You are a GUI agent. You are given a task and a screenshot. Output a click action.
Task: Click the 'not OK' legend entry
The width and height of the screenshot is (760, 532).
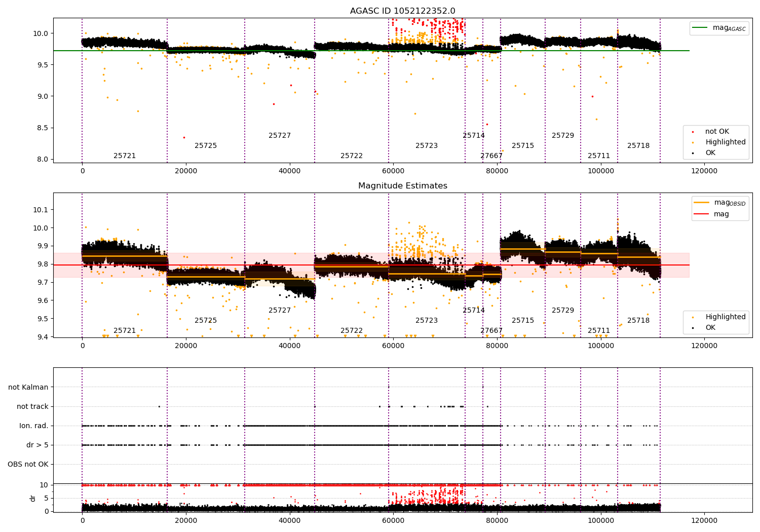tap(716, 131)
